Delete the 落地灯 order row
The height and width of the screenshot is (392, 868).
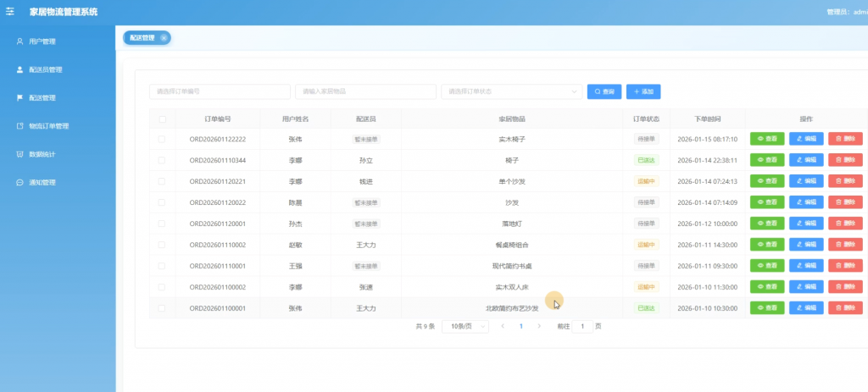845,223
